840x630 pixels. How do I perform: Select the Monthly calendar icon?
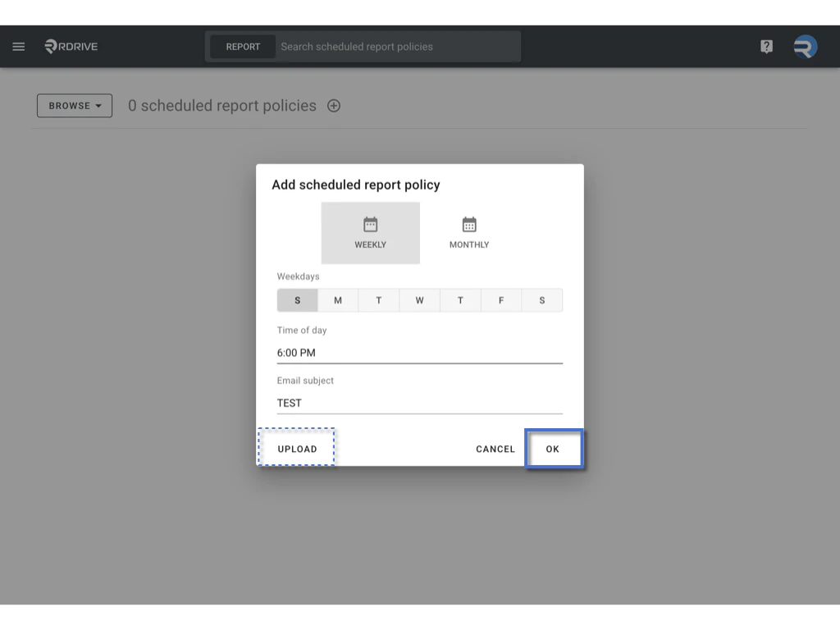[x=468, y=223]
